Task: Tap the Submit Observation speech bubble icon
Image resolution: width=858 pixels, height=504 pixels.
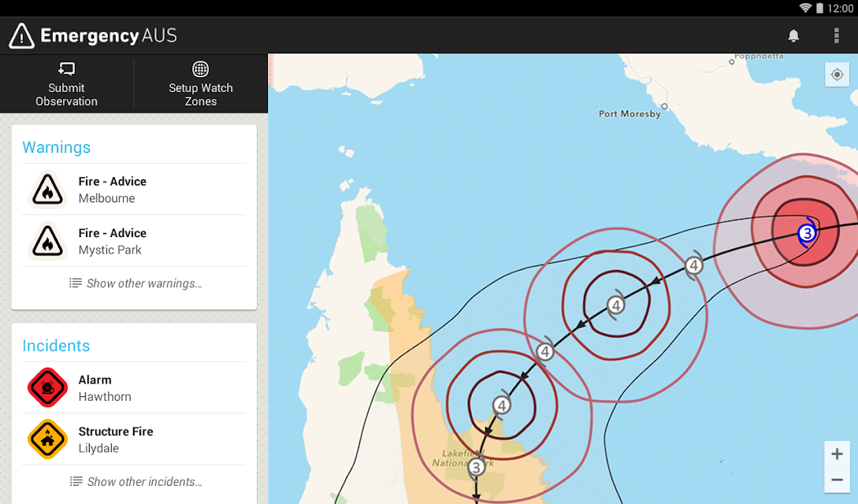Action: (x=66, y=69)
